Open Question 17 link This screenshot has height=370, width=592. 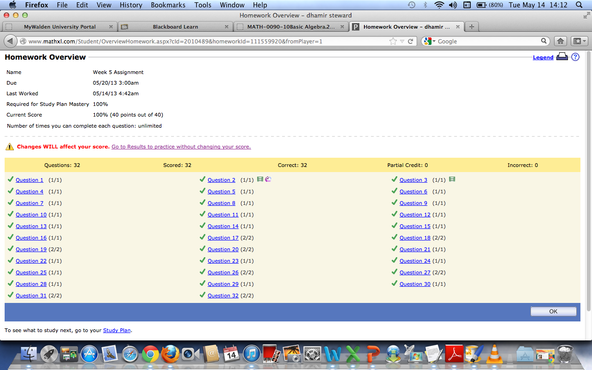[223, 238]
